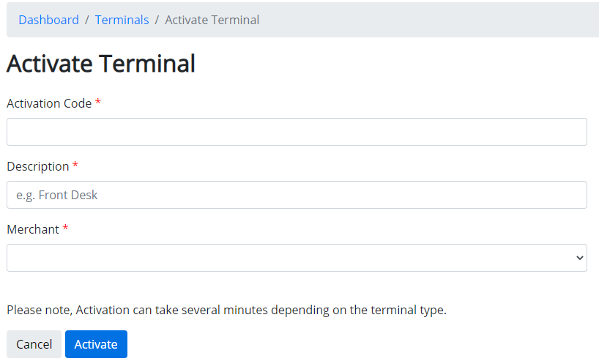The height and width of the screenshot is (364, 599).
Task: Click the Merchant field label
Action: tap(33, 229)
